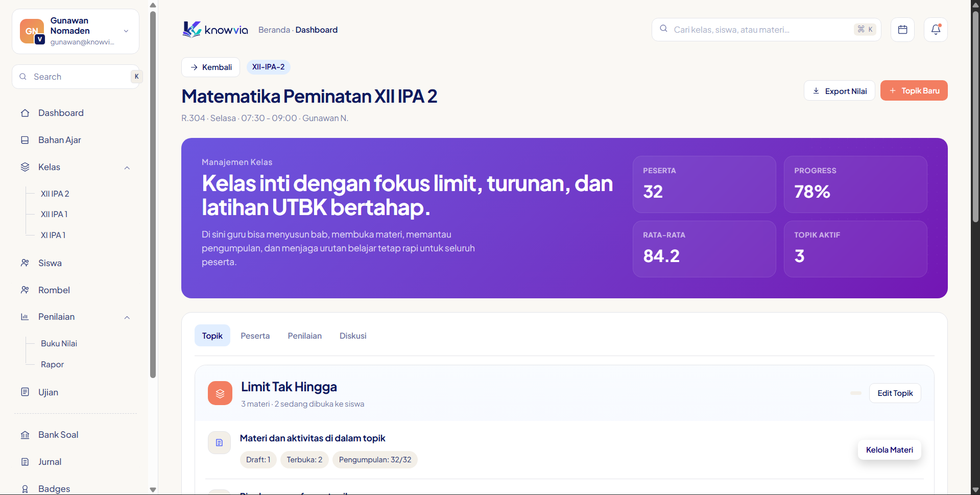Click the sidebar scrollbar thumb
The width and height of the screenshot is (980, 495).
(153, 194)
